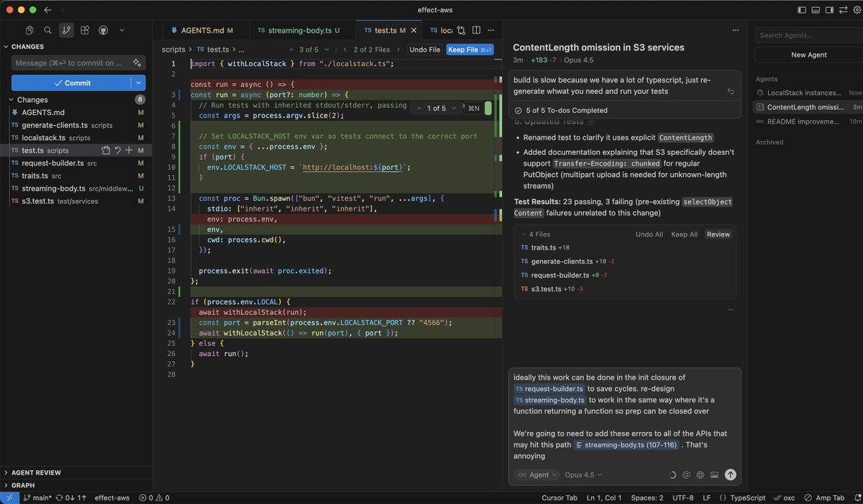Click the revert arrow on the user message
863x504 pixels.
coord(731,91)
